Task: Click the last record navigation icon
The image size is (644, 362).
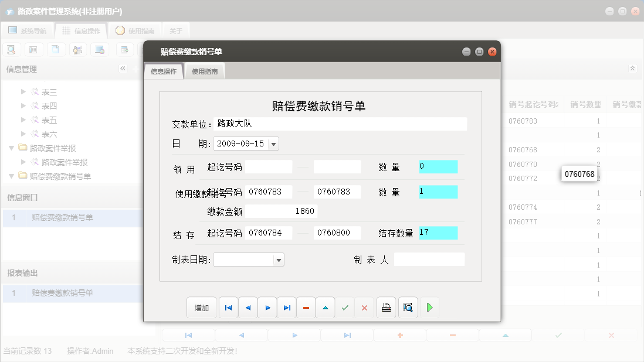Action: 287,307
